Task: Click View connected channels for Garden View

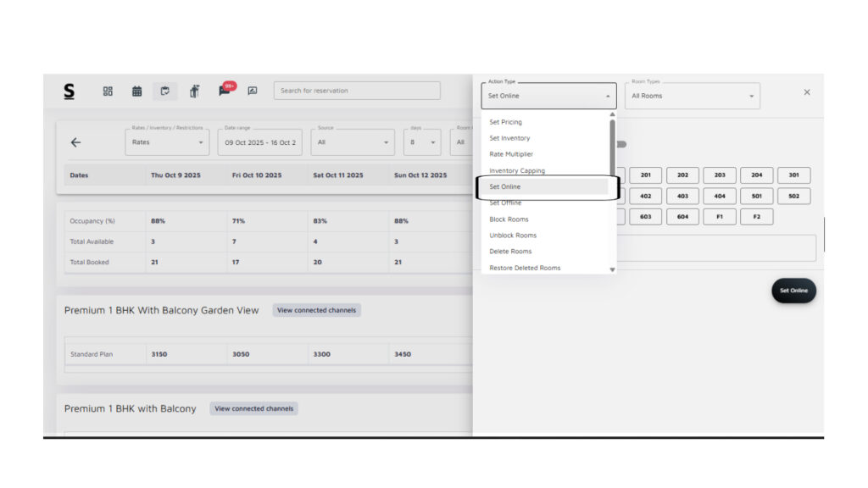Action: tap(316, 310)
